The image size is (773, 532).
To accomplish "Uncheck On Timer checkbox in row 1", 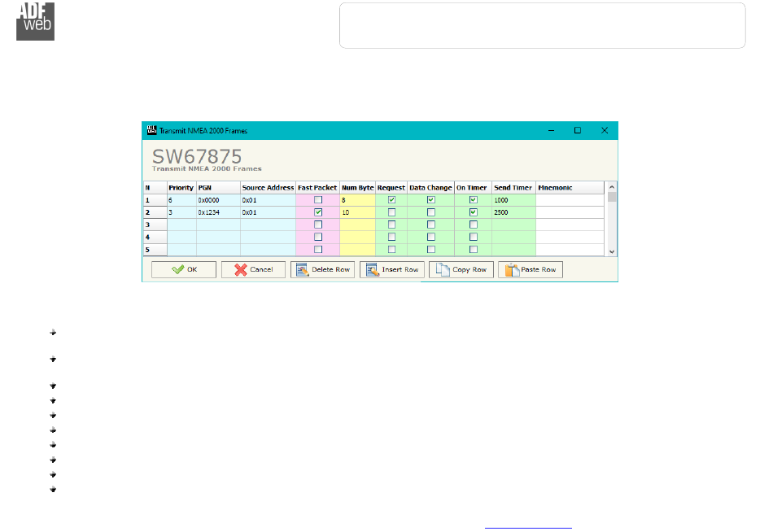I will pos(474,200).
